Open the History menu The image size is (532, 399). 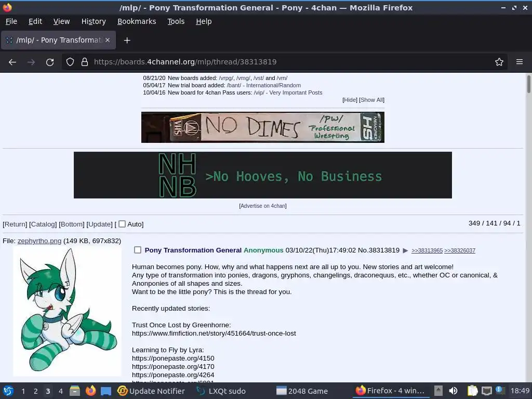94,21
